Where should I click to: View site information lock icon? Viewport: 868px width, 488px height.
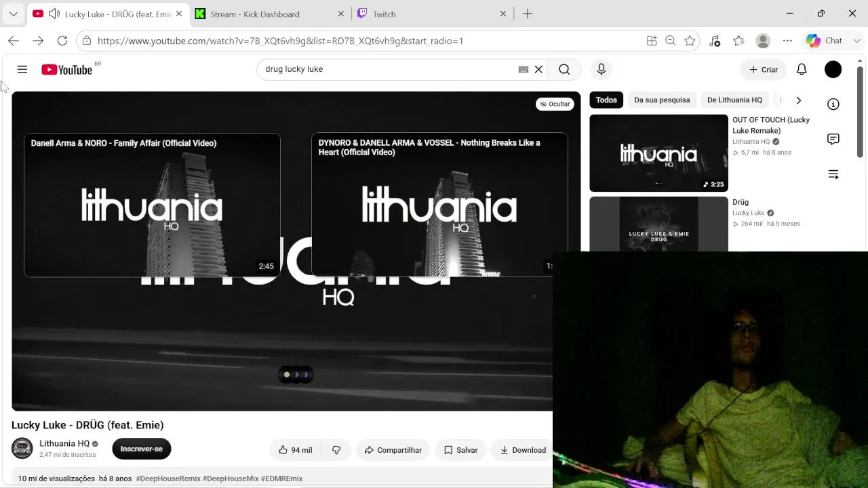click(x=86, y=41)
